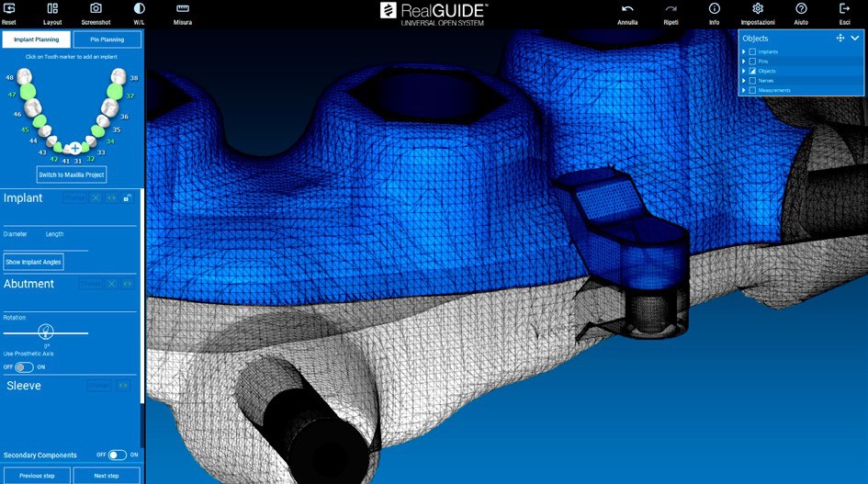The width and height of the screenshot is (868, 484).
Task: Open the Aiuto help icon
Action: (x=801, y=9)
